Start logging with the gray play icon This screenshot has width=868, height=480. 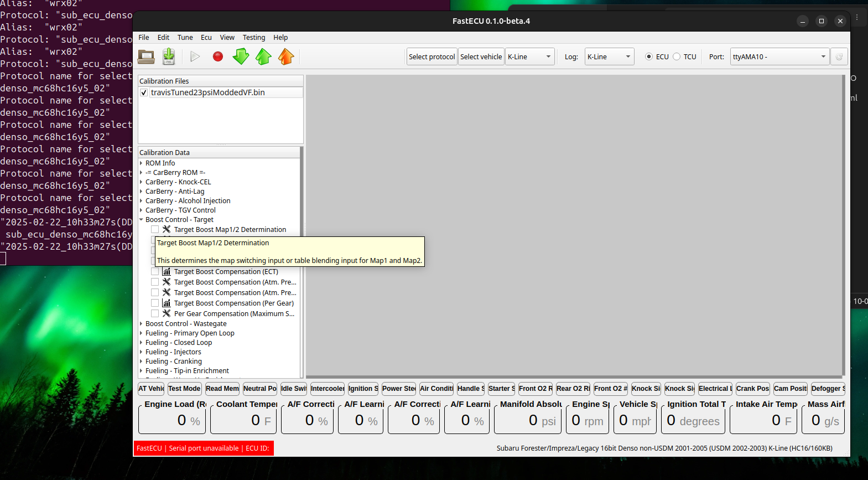pyautogui.click(x=195, y=56)
